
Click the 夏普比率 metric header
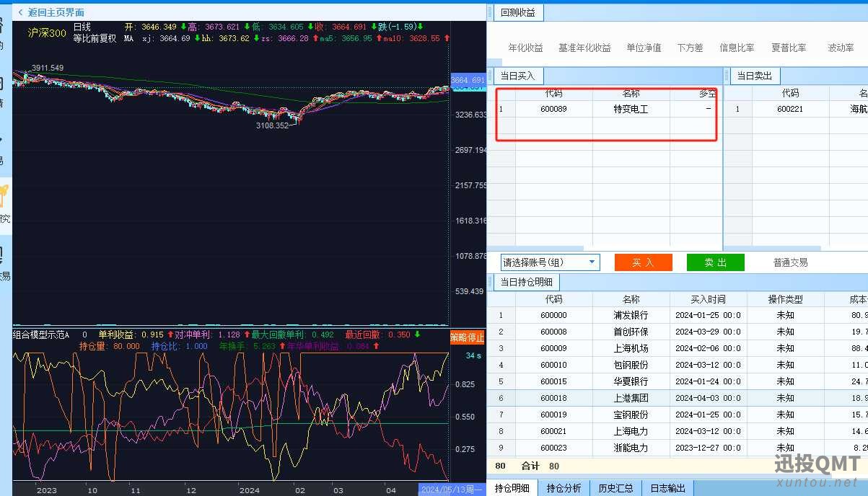789,48
